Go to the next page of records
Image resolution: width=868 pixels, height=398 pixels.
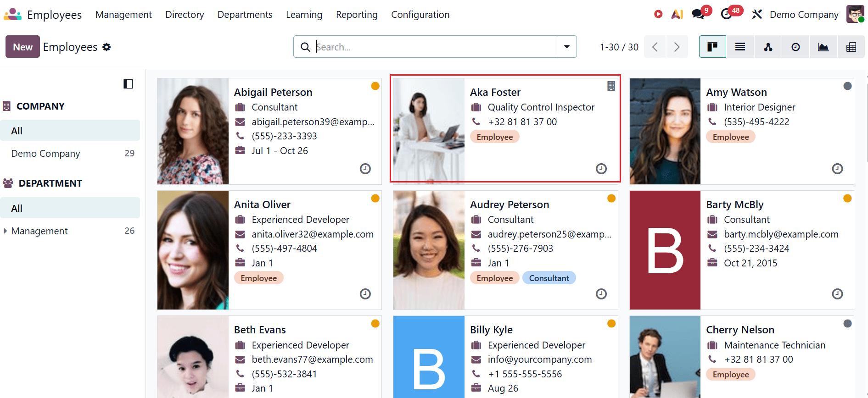677,47
